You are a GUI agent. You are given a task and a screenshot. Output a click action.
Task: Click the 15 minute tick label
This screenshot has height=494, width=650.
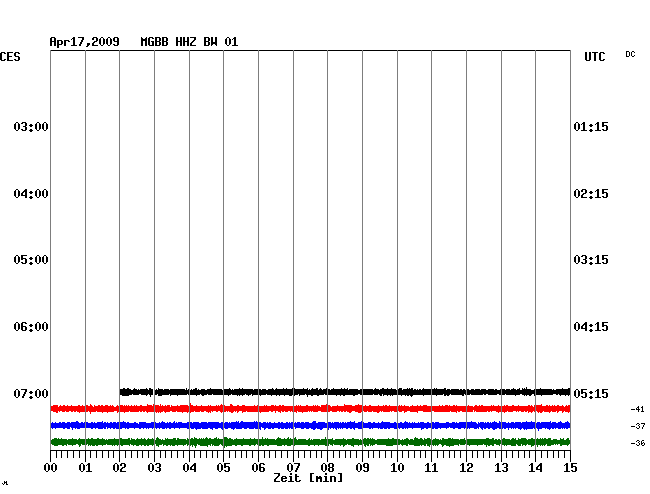[x=570, y=468]
